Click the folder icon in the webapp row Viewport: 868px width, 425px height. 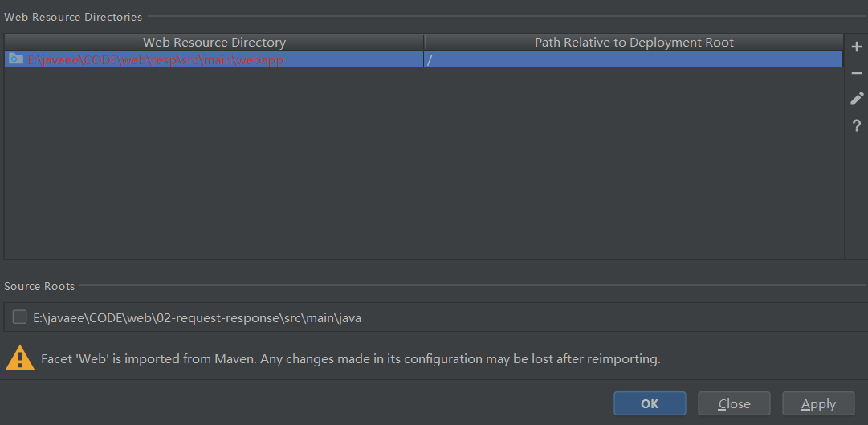coord(15,59)
